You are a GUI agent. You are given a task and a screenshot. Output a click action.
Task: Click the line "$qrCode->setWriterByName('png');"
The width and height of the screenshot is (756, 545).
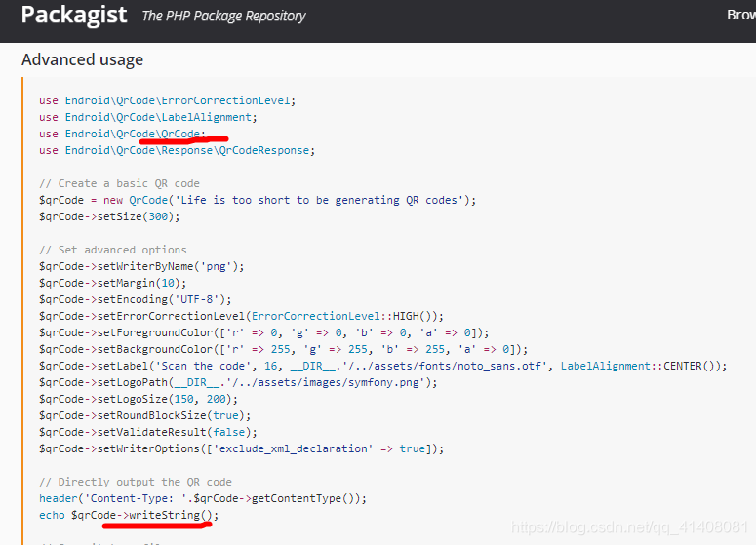pos(141,266)
